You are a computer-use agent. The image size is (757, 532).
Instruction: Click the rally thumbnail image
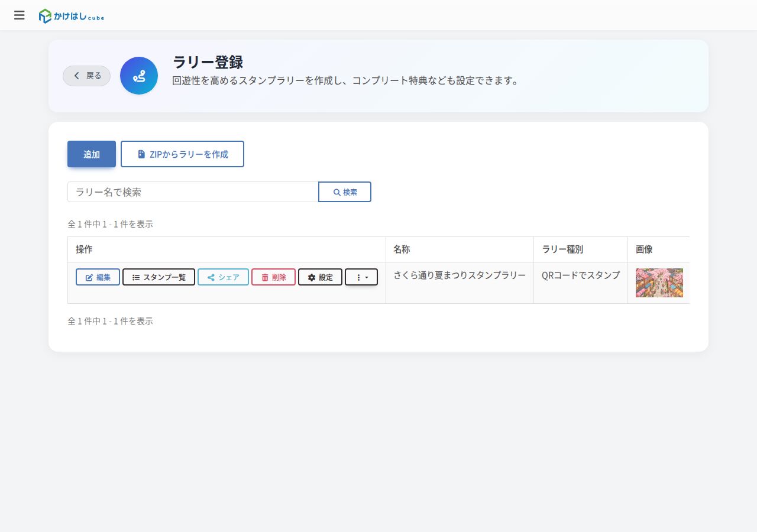point(659,283)
